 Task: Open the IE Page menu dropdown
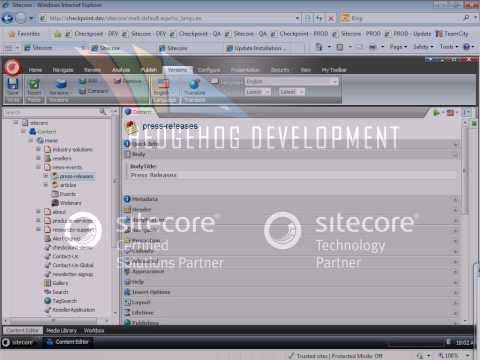399,47
